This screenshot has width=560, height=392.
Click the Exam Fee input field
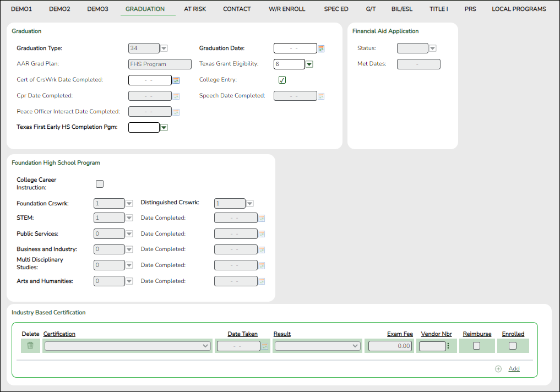[x=389, y=346]
